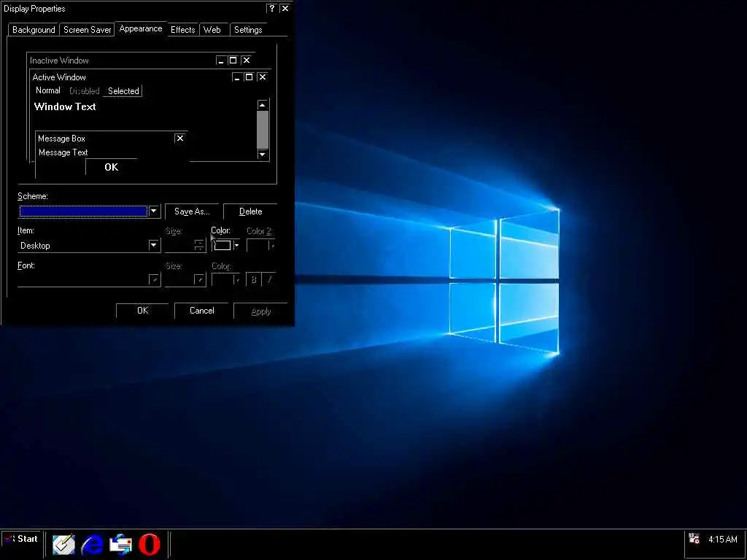
Task: Click the Item Size spinner
Action: [199, 245]
